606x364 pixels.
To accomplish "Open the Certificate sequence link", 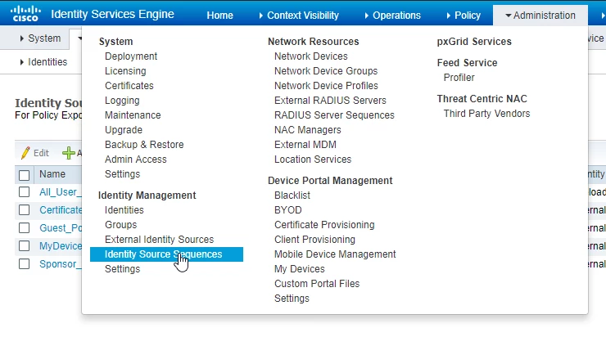I will [61, 210].
